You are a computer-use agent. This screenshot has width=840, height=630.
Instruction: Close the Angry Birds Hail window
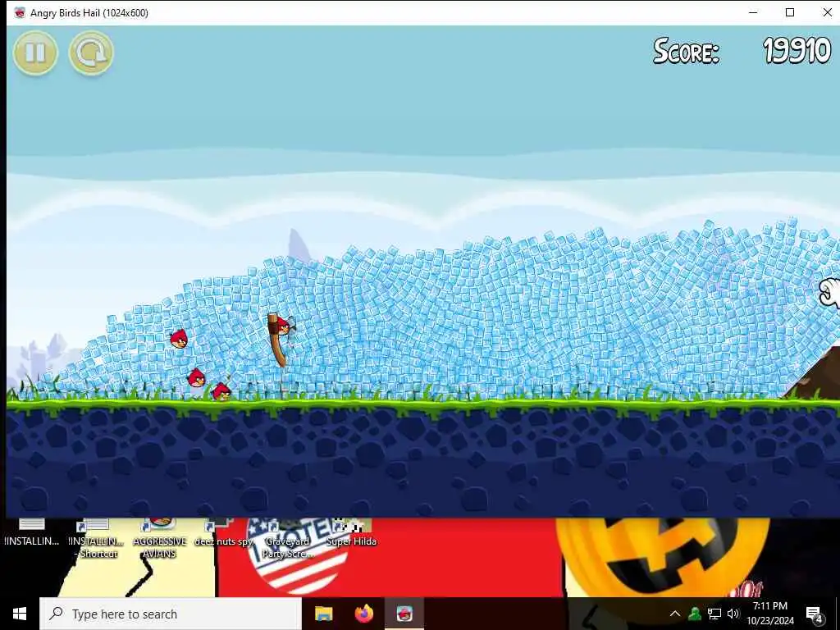coord(827,12)
